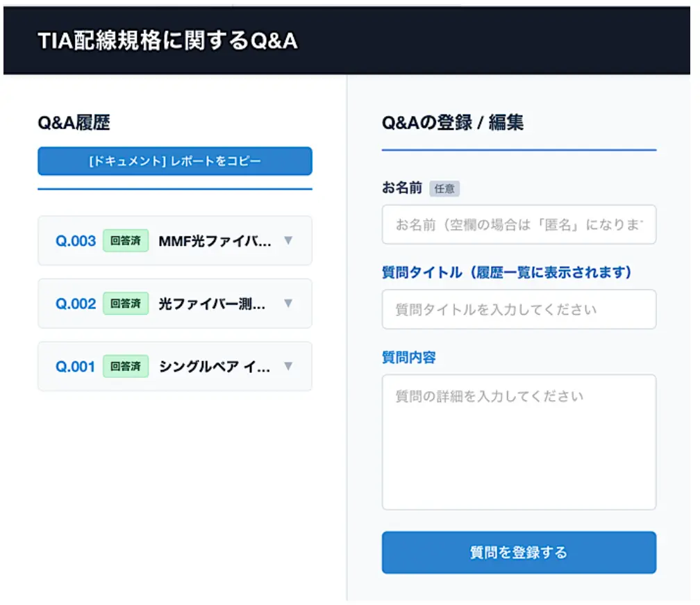Click the Q&A履歴 section heading
Image resolution: width=700 pixels, height=605 pixels.
click(x=74, y=122)
